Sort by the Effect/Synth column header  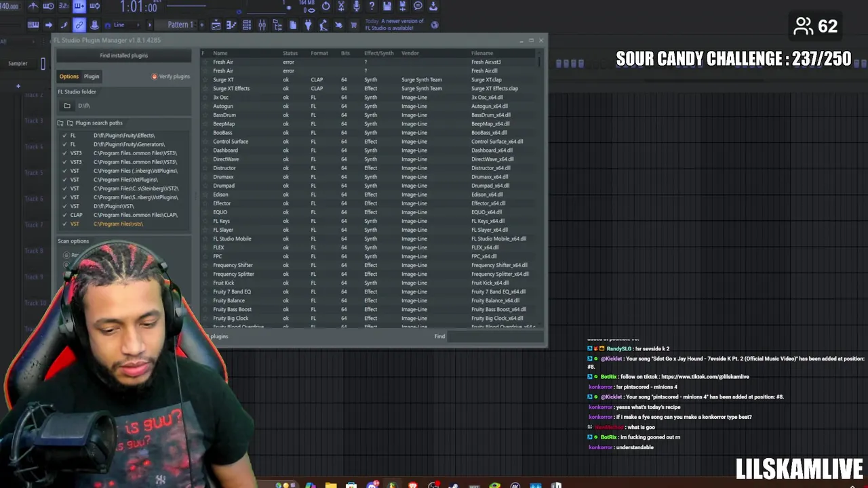click(380, 53)
